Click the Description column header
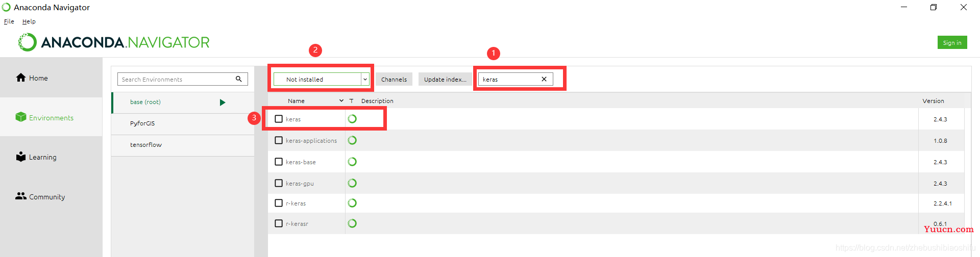This screenshot has width=980, height=257. pos(377,101)
